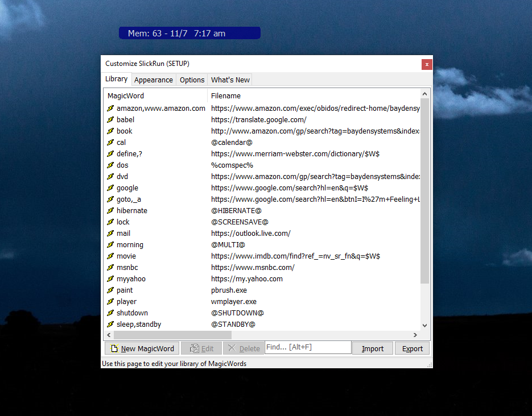Sort by the Filename column header
Screen dimensions: 532x416
pos(314,96)
